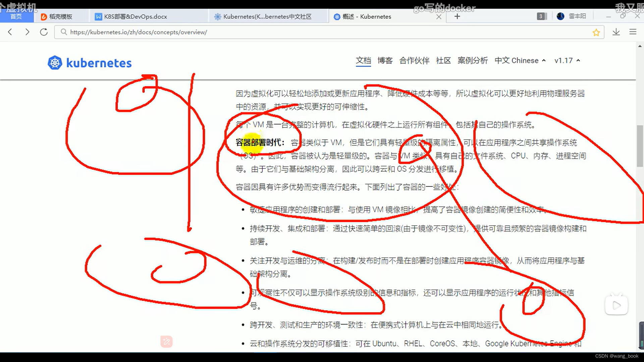Open the 社区 navigation link

(x=443, y=61)
